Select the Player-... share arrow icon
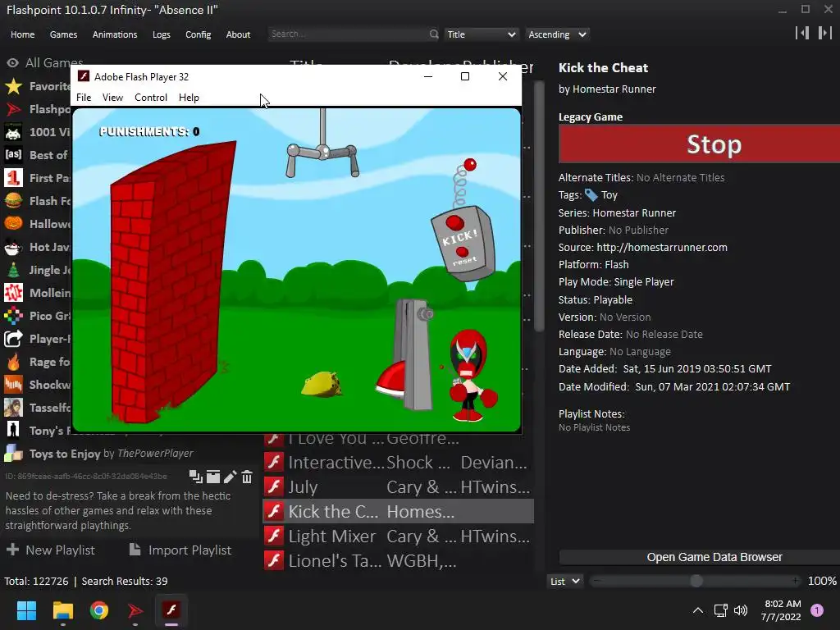The image size is (840, 630). 13,339
